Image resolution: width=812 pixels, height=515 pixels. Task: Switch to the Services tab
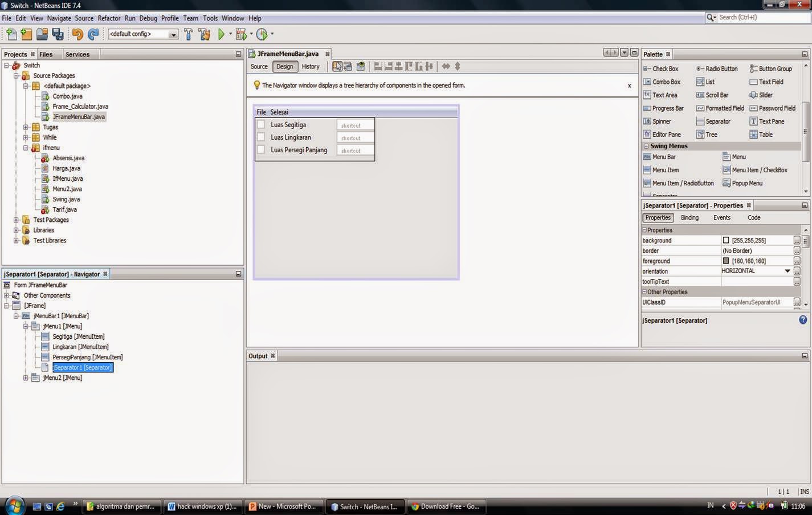point(77,54)
